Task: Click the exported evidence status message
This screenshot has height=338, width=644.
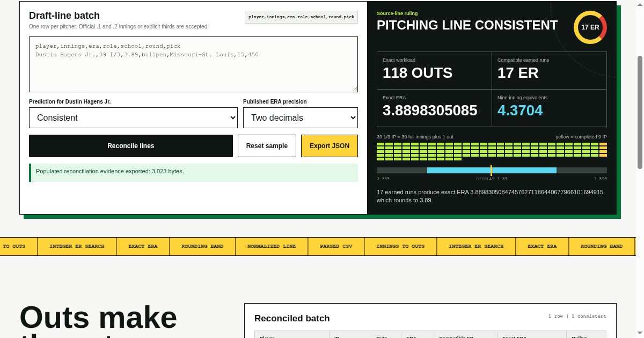Action: 193,173
